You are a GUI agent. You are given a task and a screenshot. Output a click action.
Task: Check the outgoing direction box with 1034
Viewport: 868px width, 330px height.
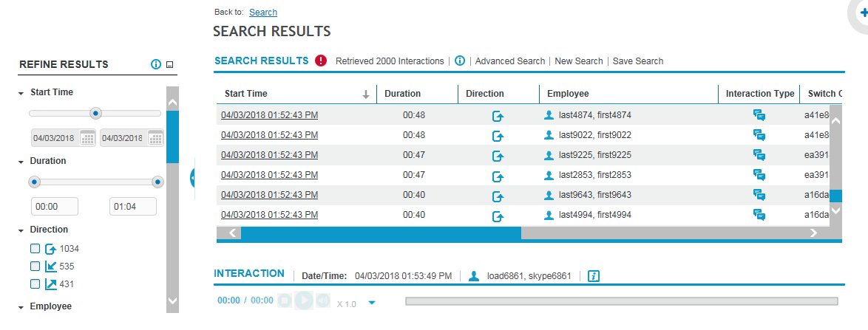click(x=35, y=249)
